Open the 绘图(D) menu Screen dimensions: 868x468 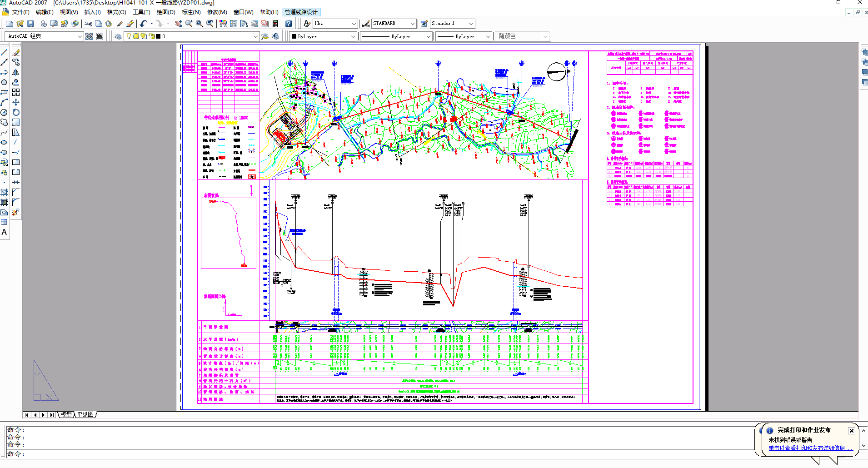coord(165,12)
